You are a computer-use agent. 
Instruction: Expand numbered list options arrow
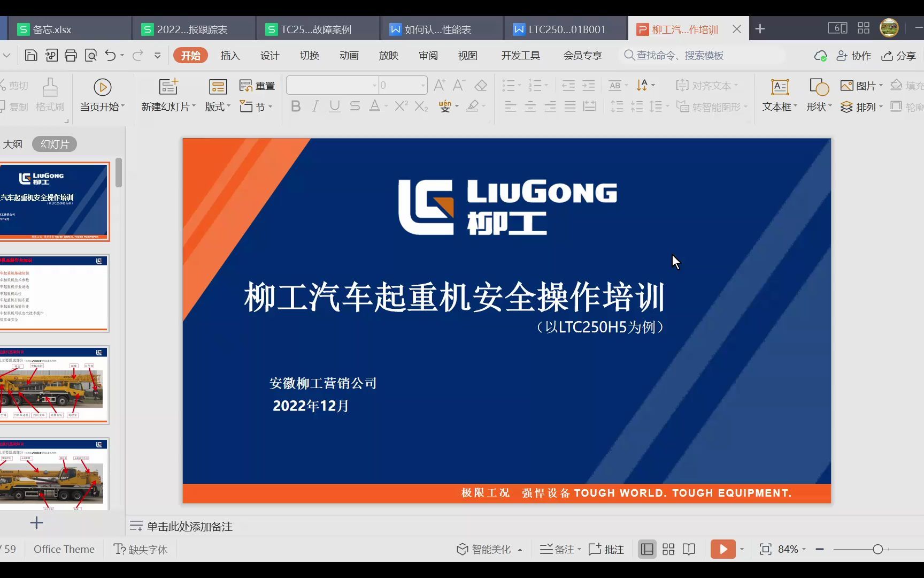546,86
